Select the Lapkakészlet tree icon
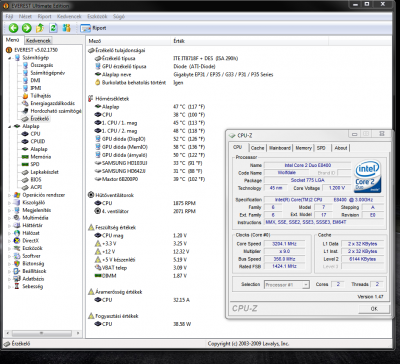Viewport: 400px width, 364px height. tap(25, 172)
